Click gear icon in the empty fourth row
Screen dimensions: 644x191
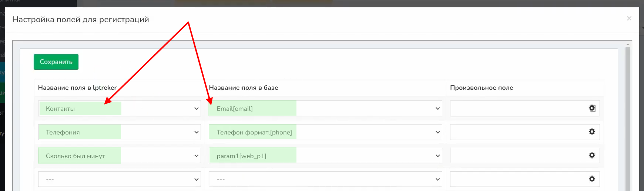pos(592,179)
